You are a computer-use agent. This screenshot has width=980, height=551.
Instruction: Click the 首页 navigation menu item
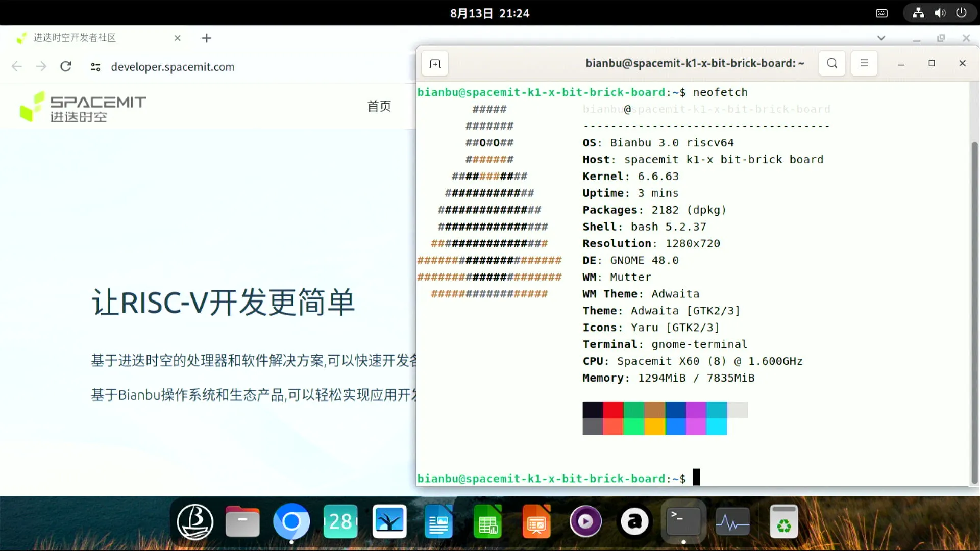(379, 107)
